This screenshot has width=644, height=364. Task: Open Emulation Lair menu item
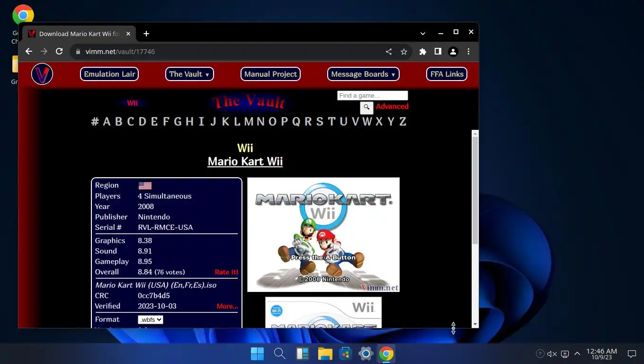coord(110,74)
